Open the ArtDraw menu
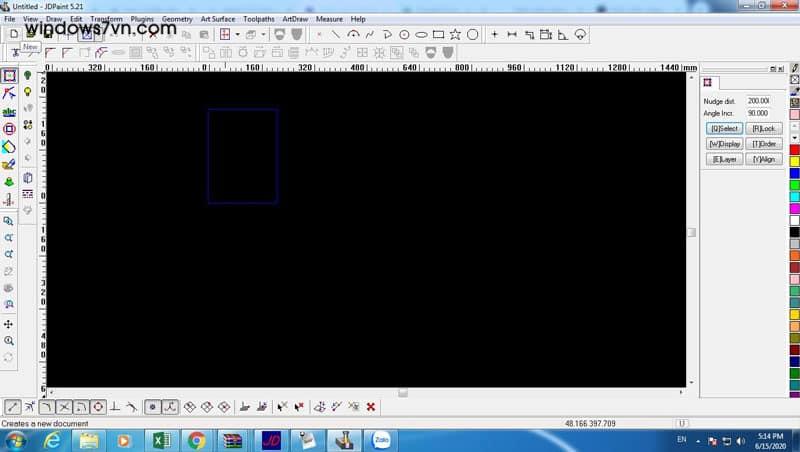The width and height of the screenshot is (800, 452). 295,19
